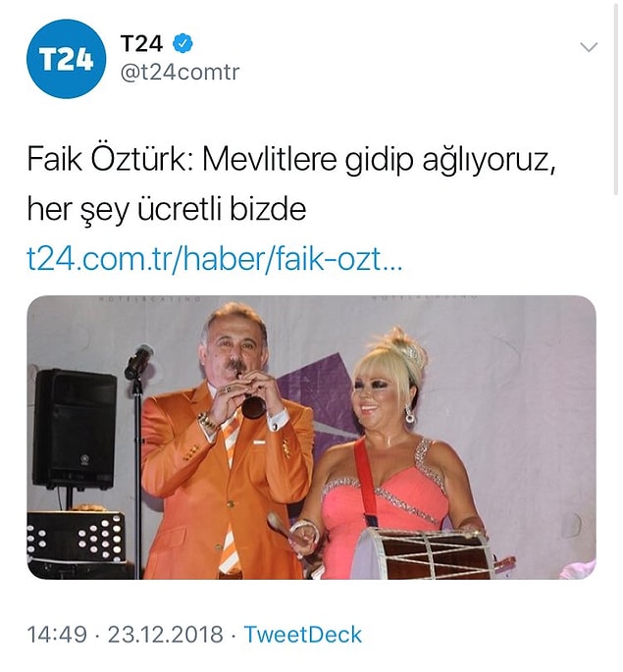Click the black speaker in the photo
The image size is (623, 672).
point(75,430)
